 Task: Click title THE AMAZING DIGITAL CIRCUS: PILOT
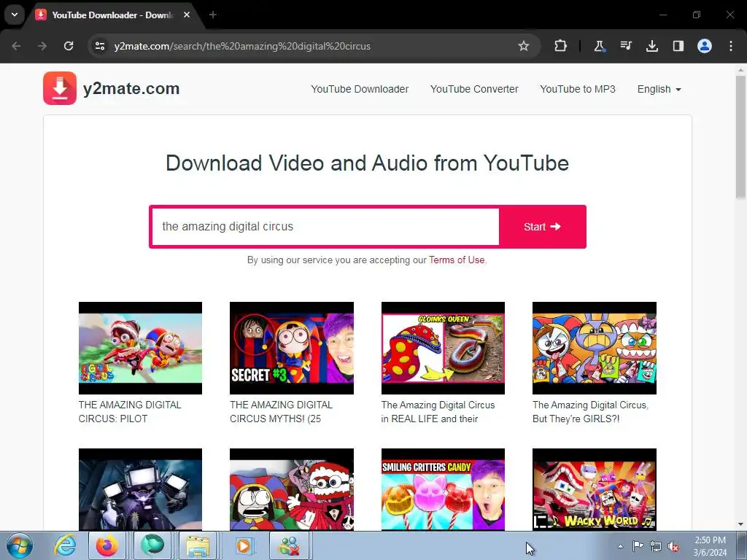click(130, 412)
